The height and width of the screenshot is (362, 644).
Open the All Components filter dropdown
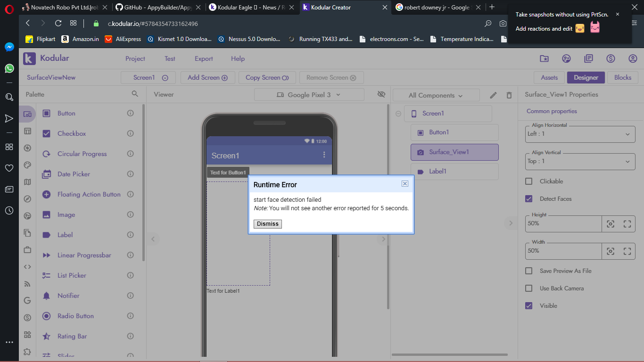click(436, 95)
